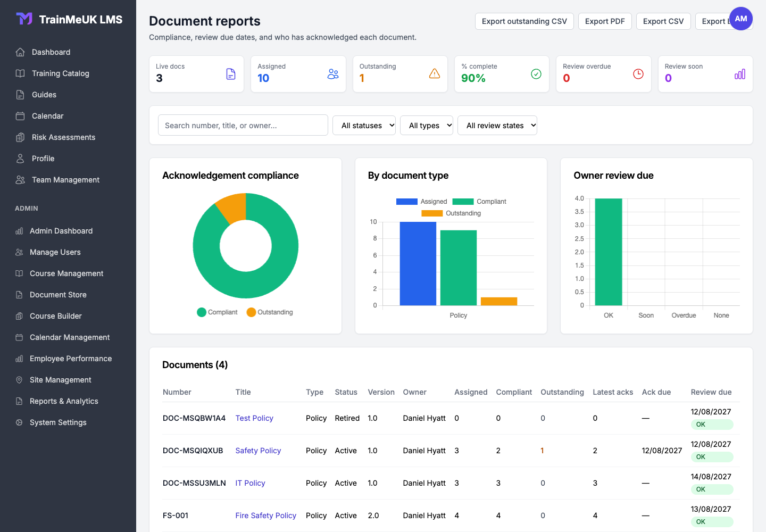The width and height of the screenshot is (766, 532).
Task: Open the All review states dropdown
Action: click(x=497, y=126)
